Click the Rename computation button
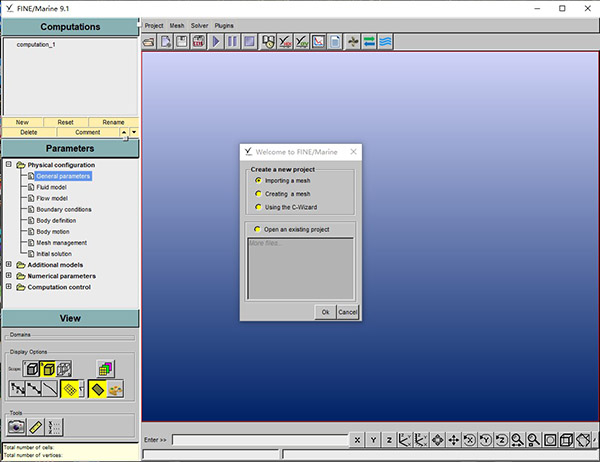The width and height of the screenshot is (600, 462). [113, 122]
